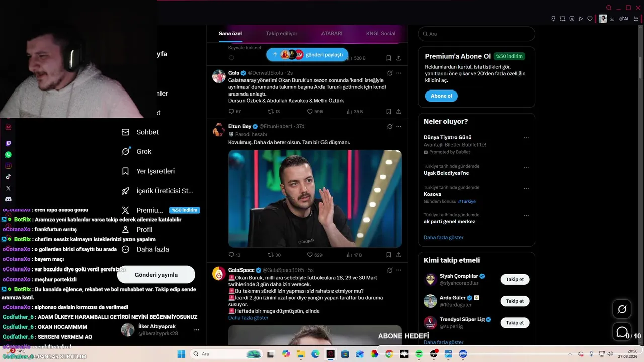The image size is (644, 362).
Task: Open the floating Grok button at right
Action: [622, 309]
